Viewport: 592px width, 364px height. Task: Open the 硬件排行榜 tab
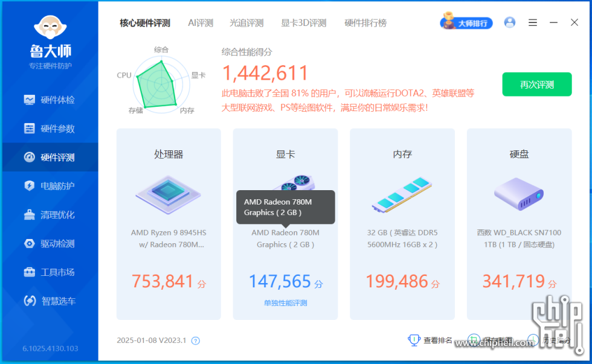point(365,23)
